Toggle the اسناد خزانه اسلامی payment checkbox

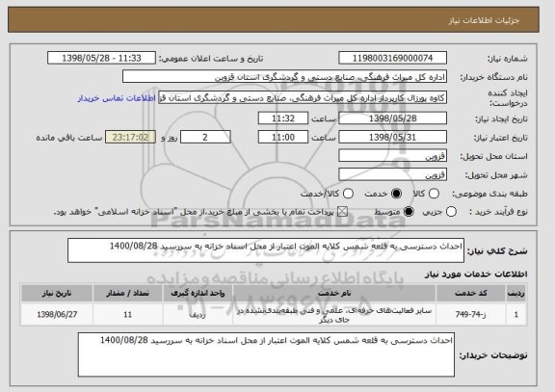342,212
